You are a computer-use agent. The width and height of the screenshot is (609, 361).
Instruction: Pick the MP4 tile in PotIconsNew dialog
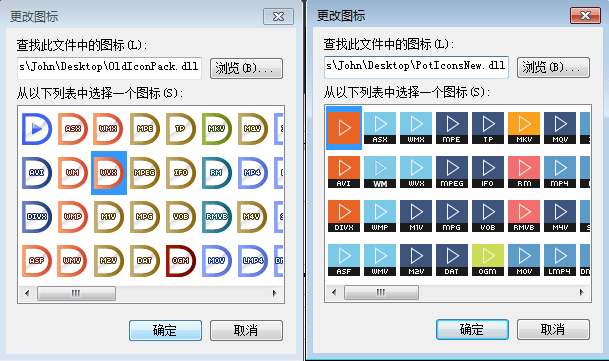560,172
